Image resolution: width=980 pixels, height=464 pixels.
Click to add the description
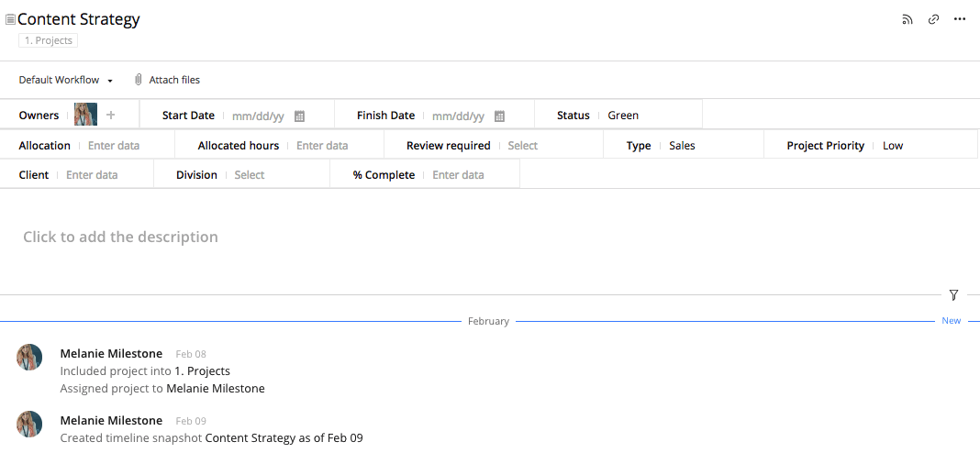(x=120, y=237)
